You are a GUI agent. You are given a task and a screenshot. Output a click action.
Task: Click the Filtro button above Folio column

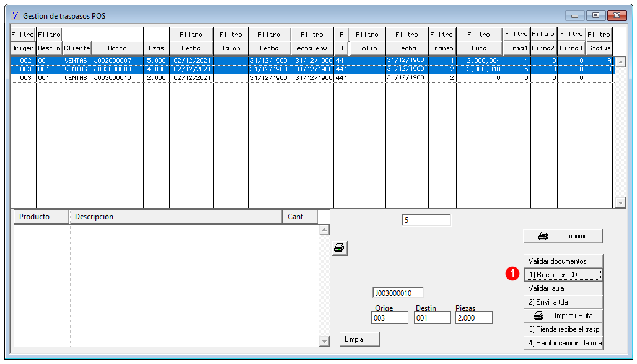pyautogui.click(x=367, y=35)
